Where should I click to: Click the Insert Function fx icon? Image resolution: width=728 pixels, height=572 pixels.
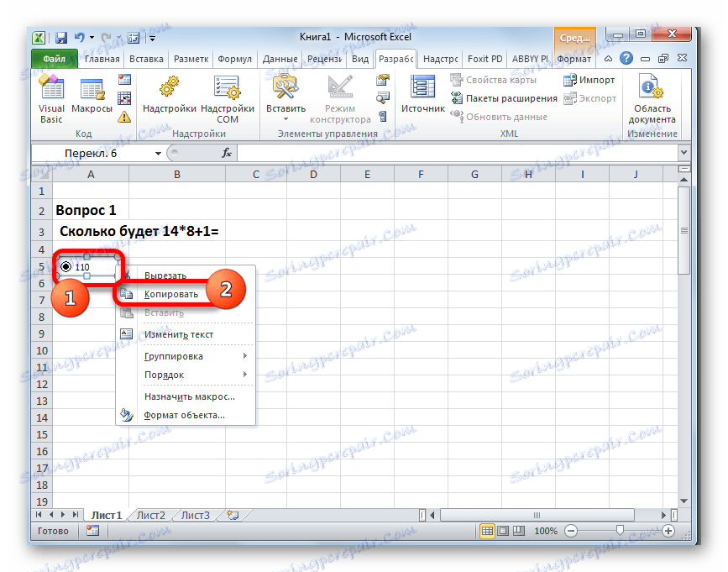[227, 153]
